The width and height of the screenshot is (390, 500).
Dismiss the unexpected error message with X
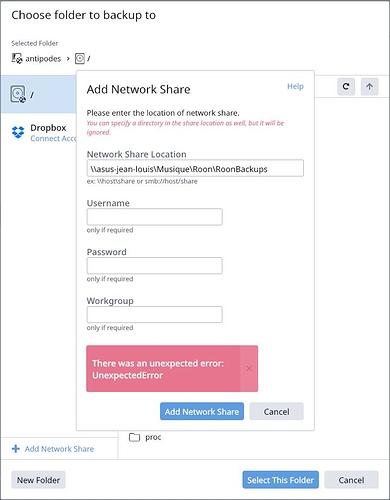pos(249,368)
